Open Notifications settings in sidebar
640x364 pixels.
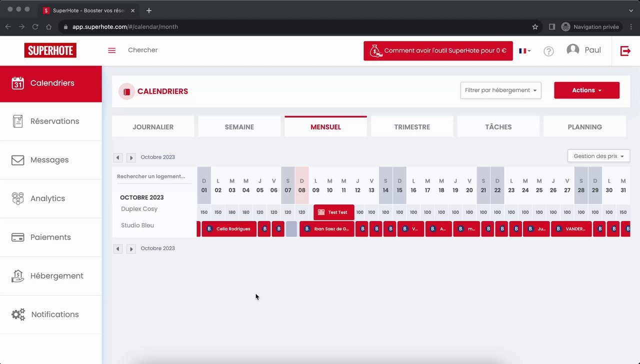tap(51, 314)
